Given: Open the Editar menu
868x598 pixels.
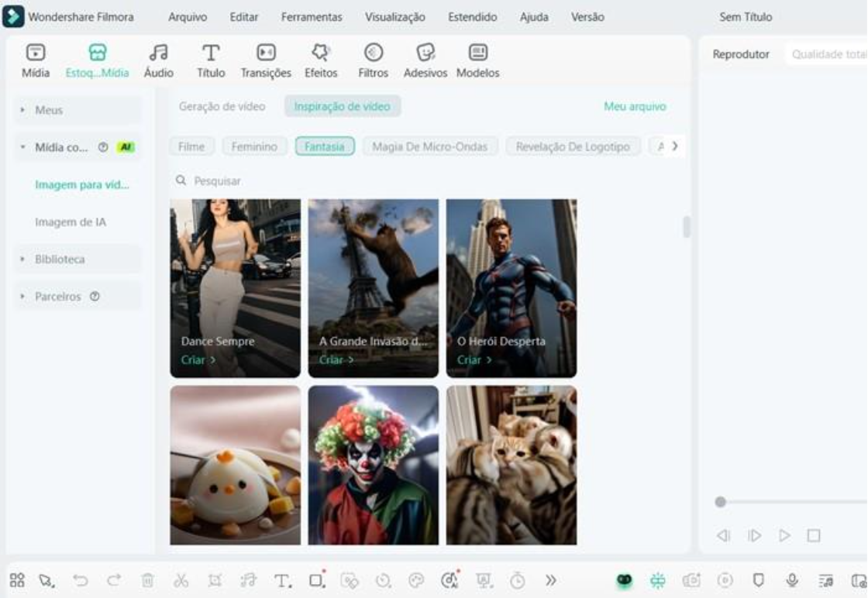Looking at the screenshot, I should pyautogui.click(x=243, y=17).
